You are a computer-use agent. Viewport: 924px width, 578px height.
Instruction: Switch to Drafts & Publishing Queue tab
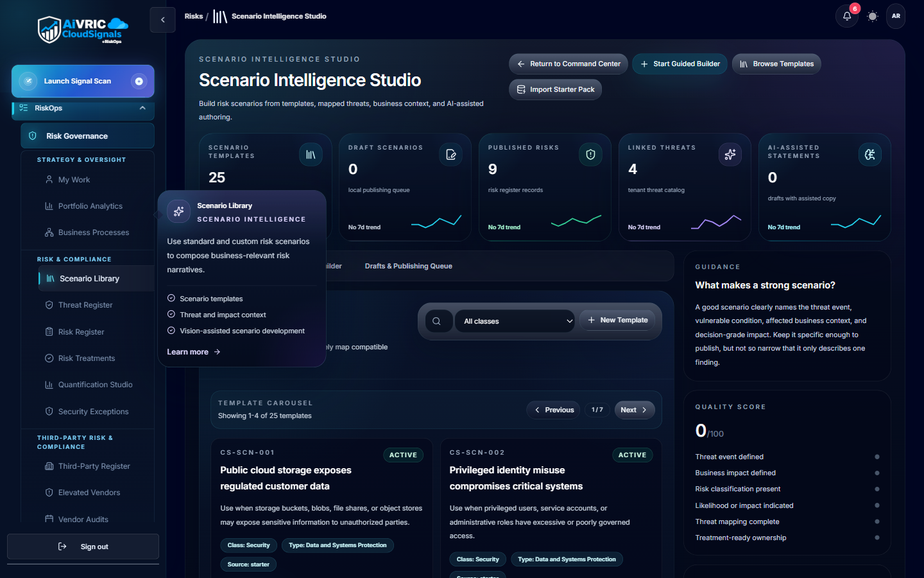[x=409, y=266]
